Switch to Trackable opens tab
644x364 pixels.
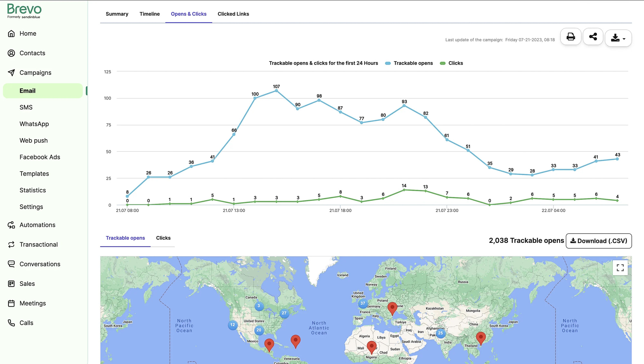pyautogui.click(x=125, y=238)
